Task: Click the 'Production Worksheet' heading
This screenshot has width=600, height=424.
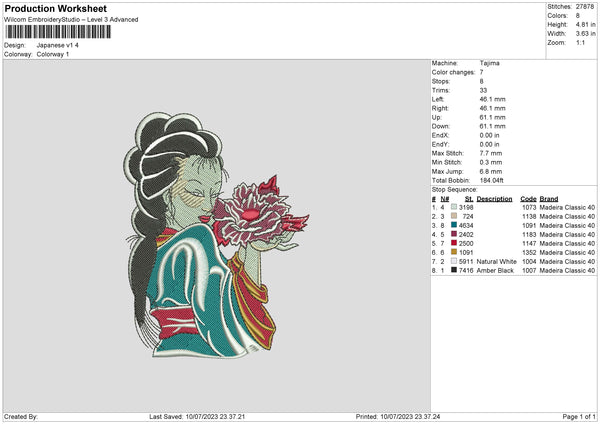Action: 55,8
